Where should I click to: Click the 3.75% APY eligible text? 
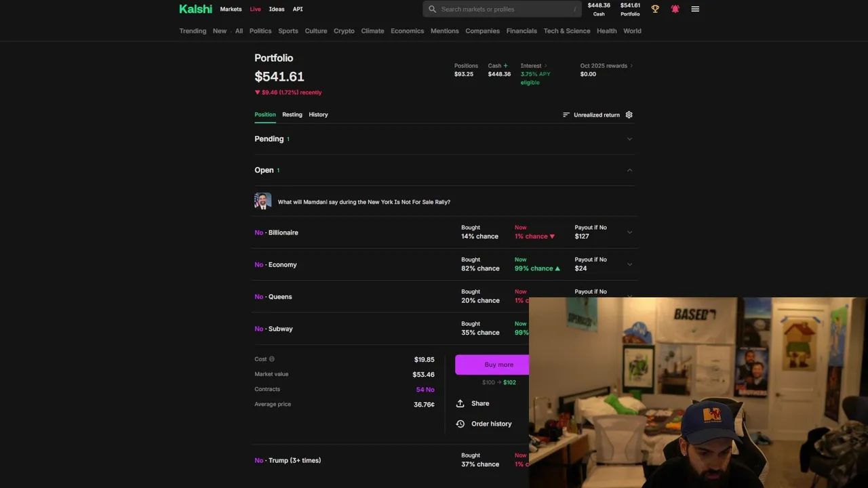click(x=535, y=78)
